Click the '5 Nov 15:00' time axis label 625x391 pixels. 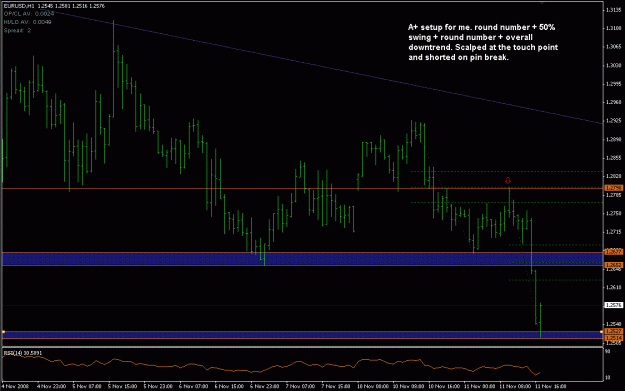click(x=122, y=386)
